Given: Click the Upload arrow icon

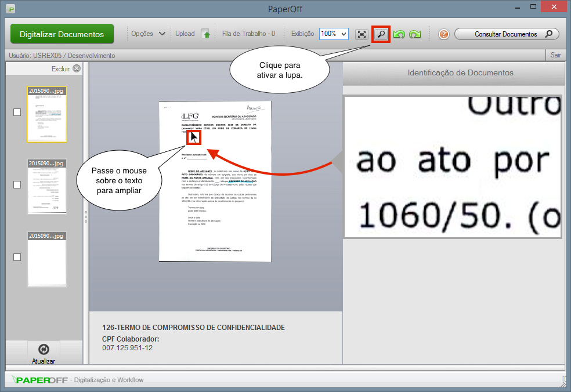Looking at the screenshot, I should [x=207, y=34].
